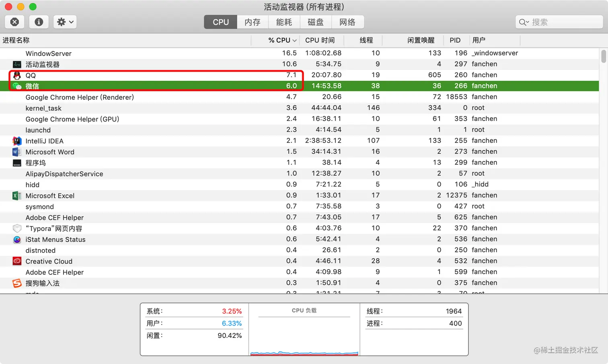This screenshot has height=364, width=608.
Task: Sort by 进程名称 column header
Action: [125, 40]
